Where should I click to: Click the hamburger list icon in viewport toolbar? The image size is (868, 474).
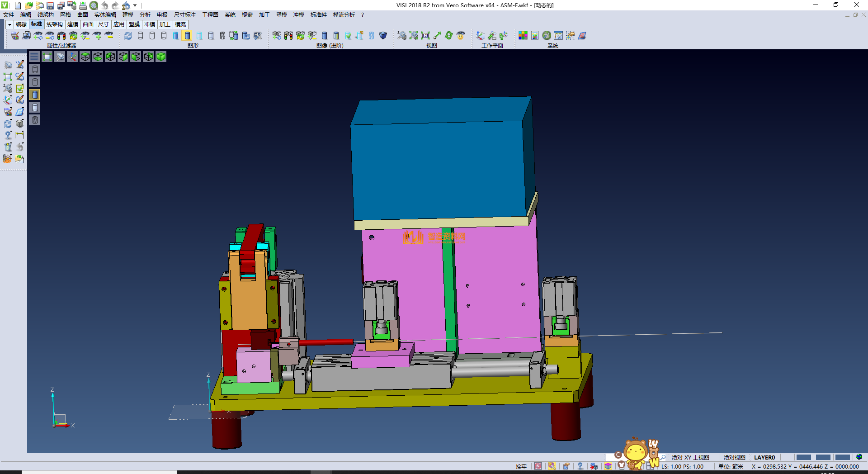[34, 57]
